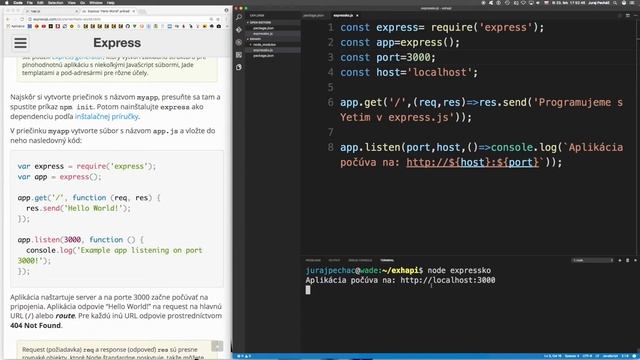Switch to the Problems panel tab
This screenshot has width=640, height=360.
click(313, 260)
